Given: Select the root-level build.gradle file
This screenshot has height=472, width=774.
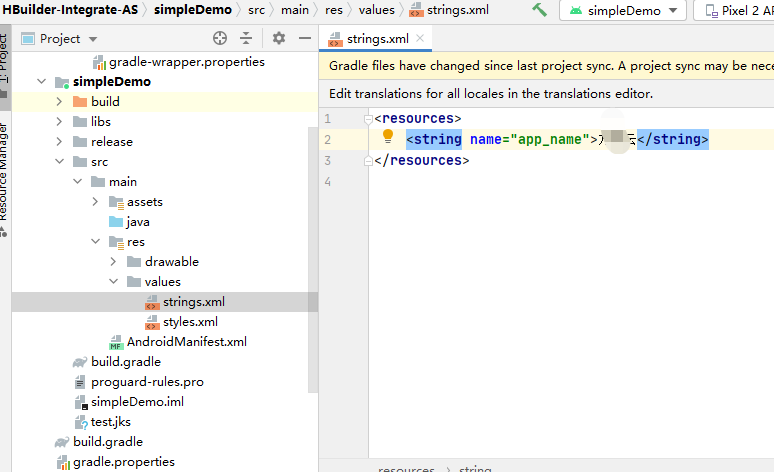Looking at the screenshot, I should [99, 442].
